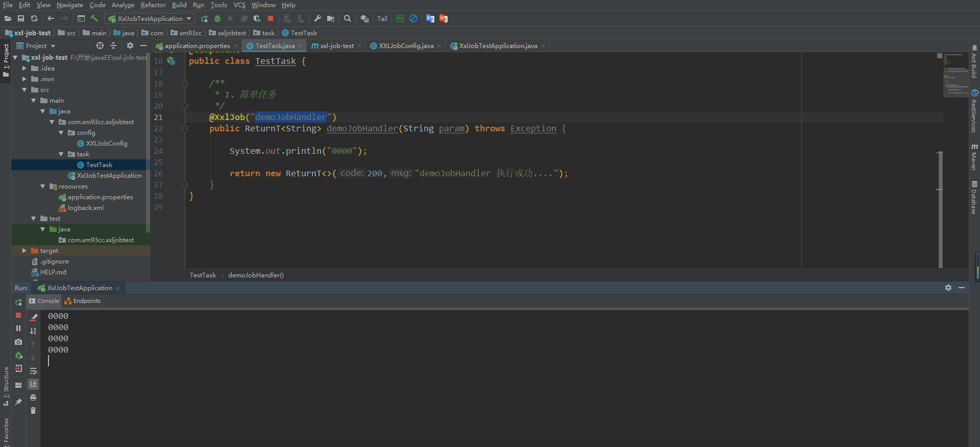The width and height of the screenshot is (980, 447).
Task: Collapse the resources folder
Action: coord(42,186)
